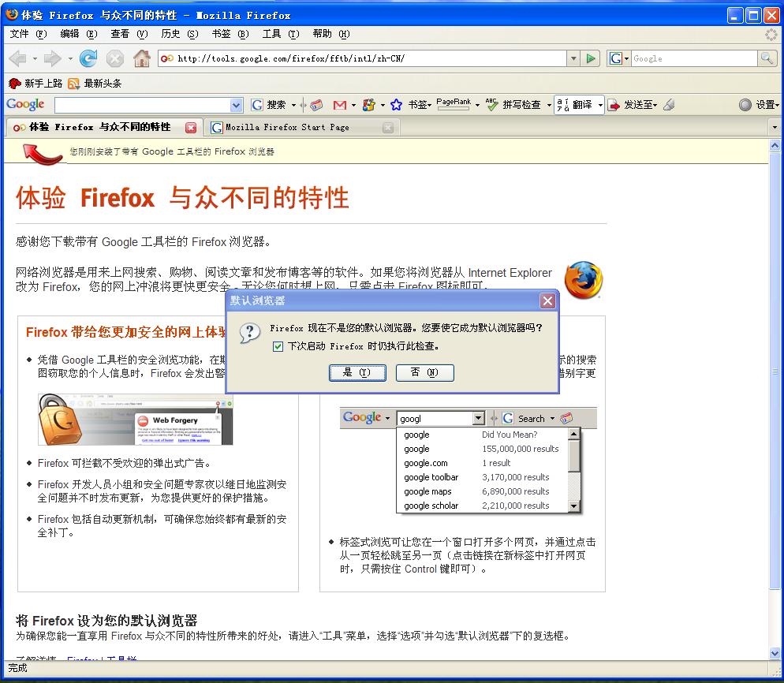784x683 pixels.
Task: Open the list-all-tabs dropdown
Action: 775,128
